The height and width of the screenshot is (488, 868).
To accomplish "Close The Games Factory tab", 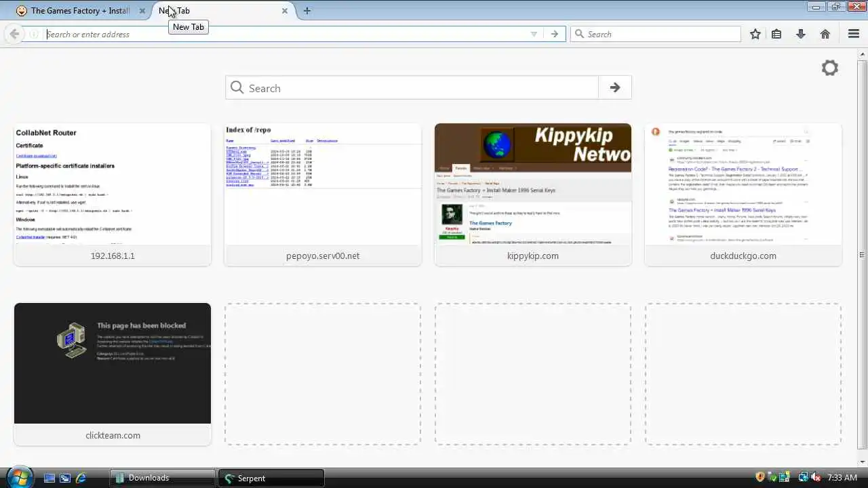I will (x=142, y=11).
